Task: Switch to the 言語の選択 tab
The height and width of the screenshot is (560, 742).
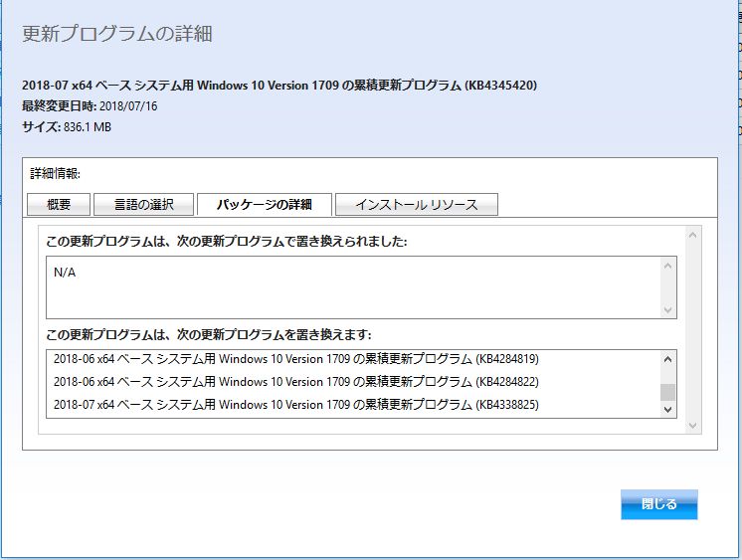Action: [144, 205]
